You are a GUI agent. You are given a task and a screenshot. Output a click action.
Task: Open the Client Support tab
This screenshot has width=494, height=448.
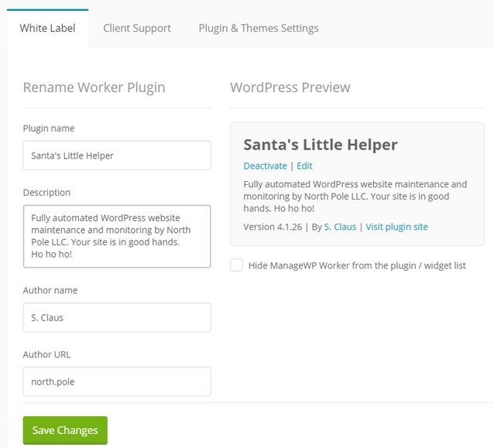pos(137,28)
